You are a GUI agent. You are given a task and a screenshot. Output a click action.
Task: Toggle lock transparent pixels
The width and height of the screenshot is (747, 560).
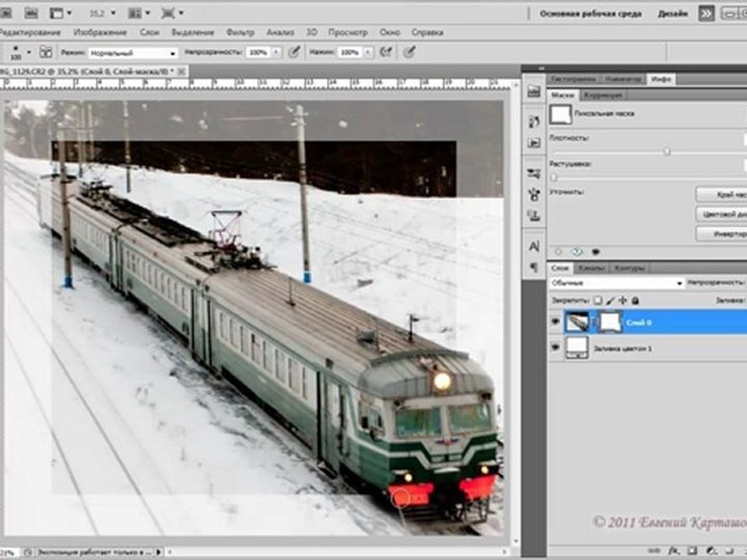click(598, 300)
